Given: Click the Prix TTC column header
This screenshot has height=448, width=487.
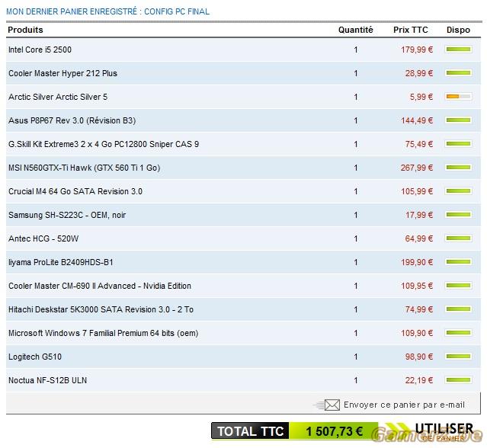Looking at the screenshot, I should point(411,30).
